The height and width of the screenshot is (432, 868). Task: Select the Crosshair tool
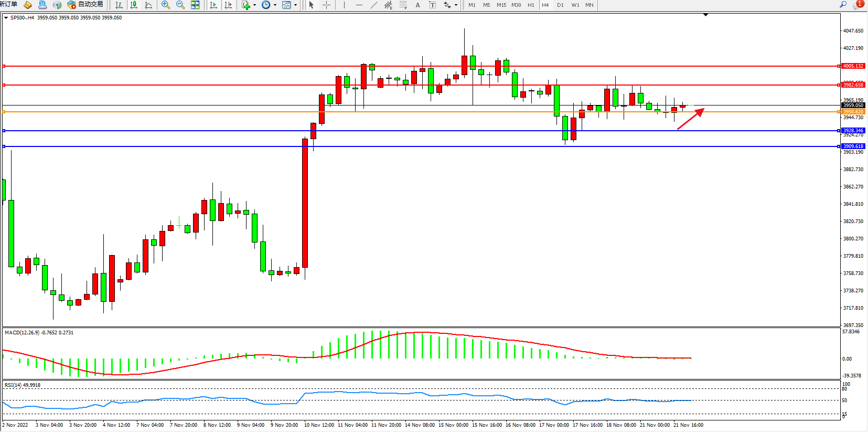pyautogui.click(x=326, y=5)
